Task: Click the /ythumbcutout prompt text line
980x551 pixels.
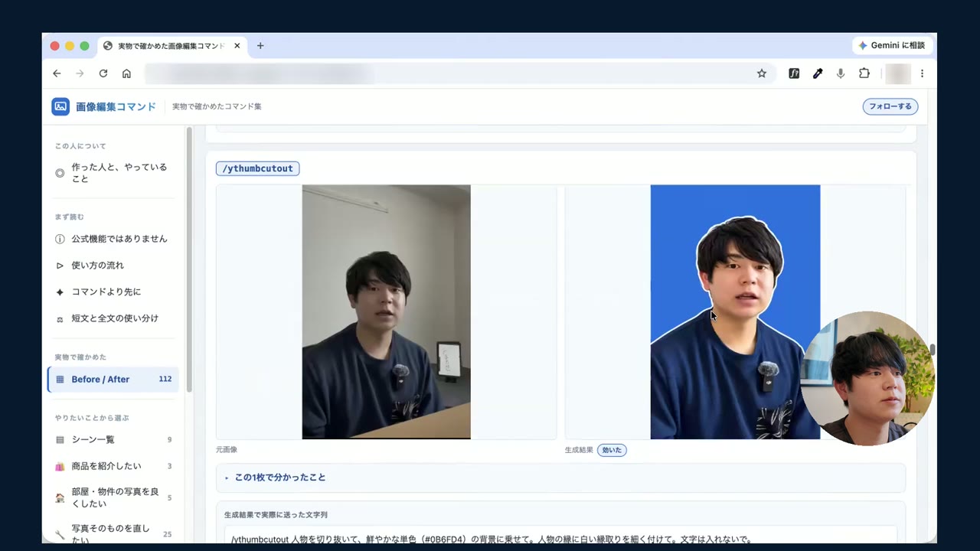Action: tap(492, 539)
